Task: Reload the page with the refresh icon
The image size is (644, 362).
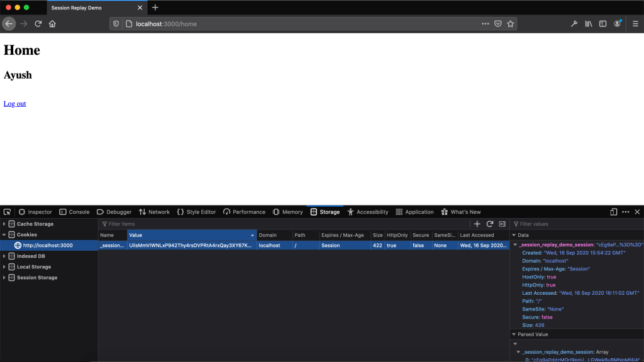Action: click(x=38, y=23)
